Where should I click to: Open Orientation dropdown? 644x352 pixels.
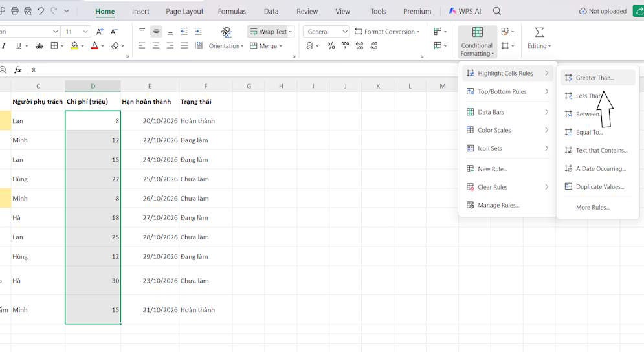coord(226,45)
